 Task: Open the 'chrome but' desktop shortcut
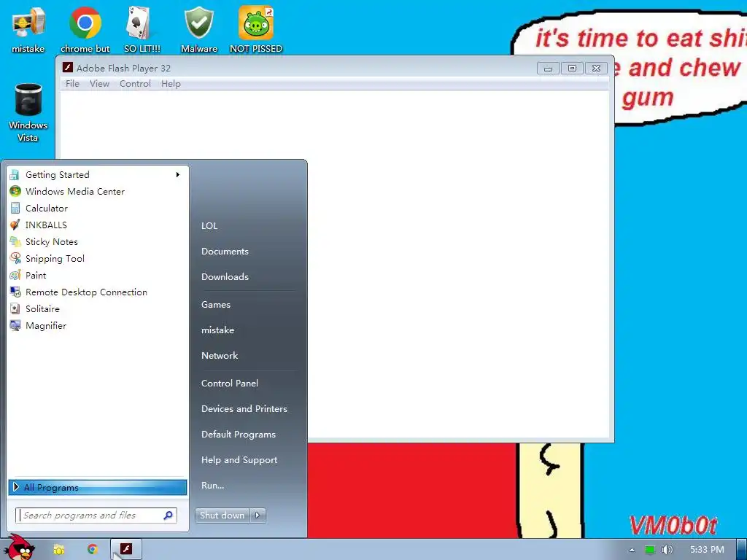pyautogui.click(x=85, y=29)
